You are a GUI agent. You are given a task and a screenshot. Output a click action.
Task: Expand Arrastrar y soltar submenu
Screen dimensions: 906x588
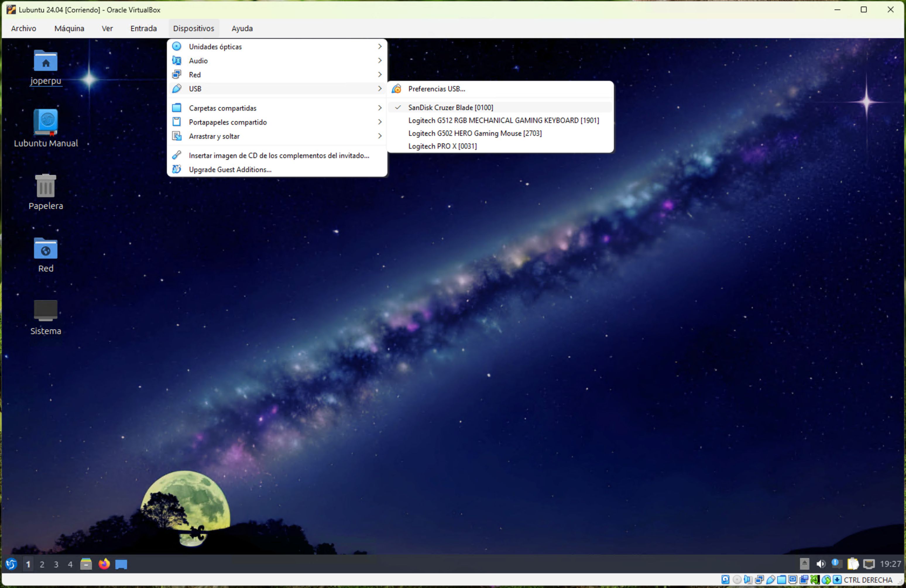(x=277, y=136)
